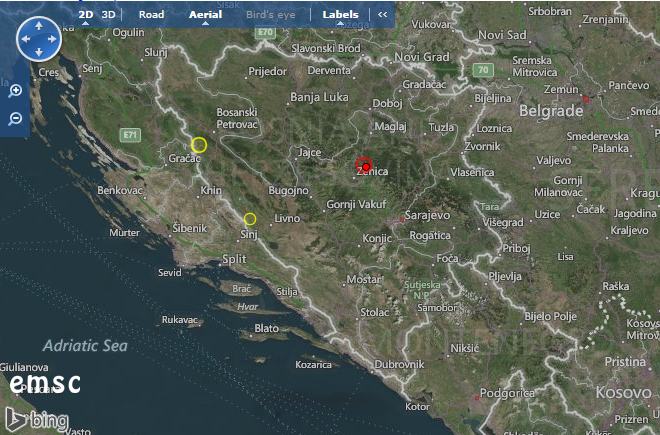This screenshot has height=435, width=660.
Task: Click the red earthquake marker near Zenica
Action: pos(364,165)
